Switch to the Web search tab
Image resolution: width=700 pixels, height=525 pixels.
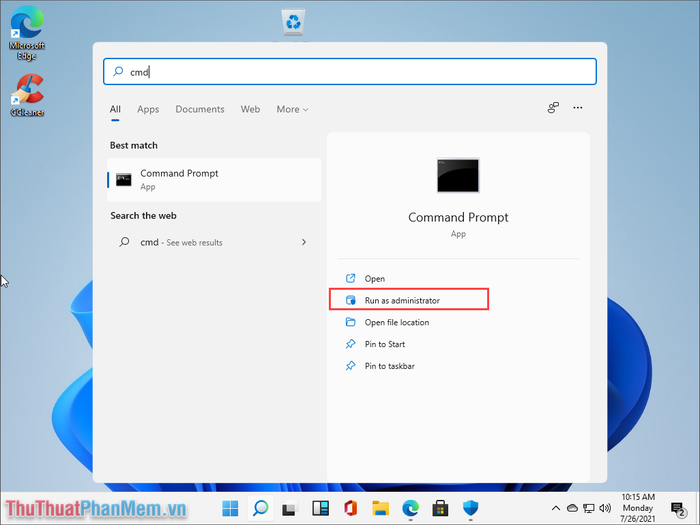[250, 109]
